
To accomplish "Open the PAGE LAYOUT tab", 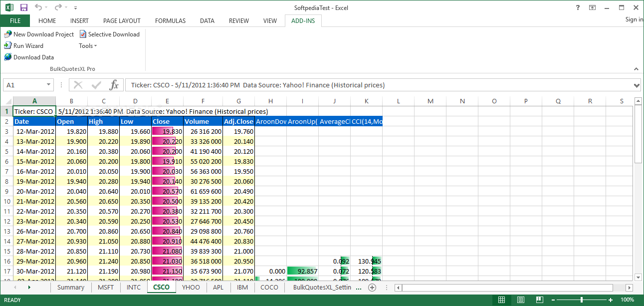I will 122,20.
